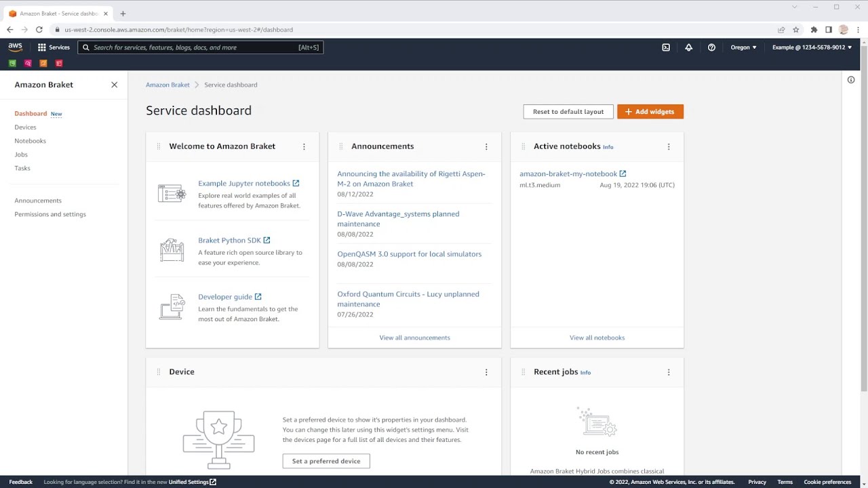
Task: Open the Recent jobs widget options menu
Action: point(669,372)
